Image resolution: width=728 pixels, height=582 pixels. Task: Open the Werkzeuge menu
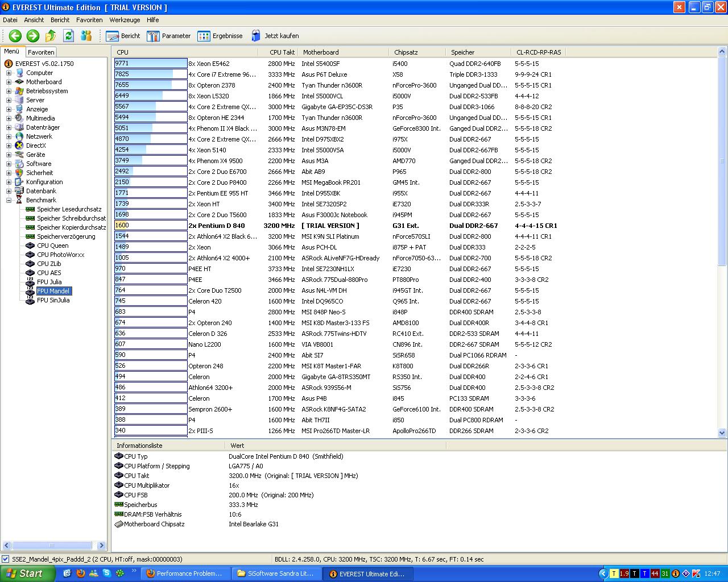pyautogui.click(x=125, y=20)
